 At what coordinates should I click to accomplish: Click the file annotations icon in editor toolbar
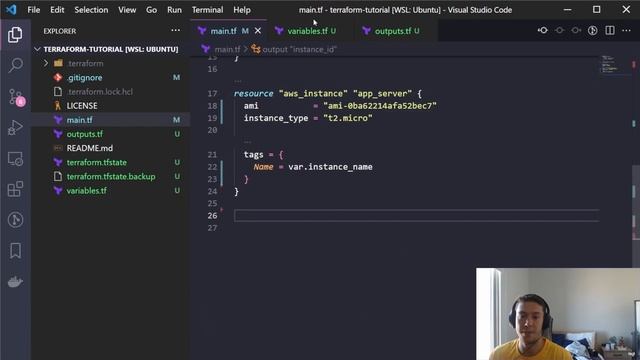pyautogui.click(x=593, y=30)
